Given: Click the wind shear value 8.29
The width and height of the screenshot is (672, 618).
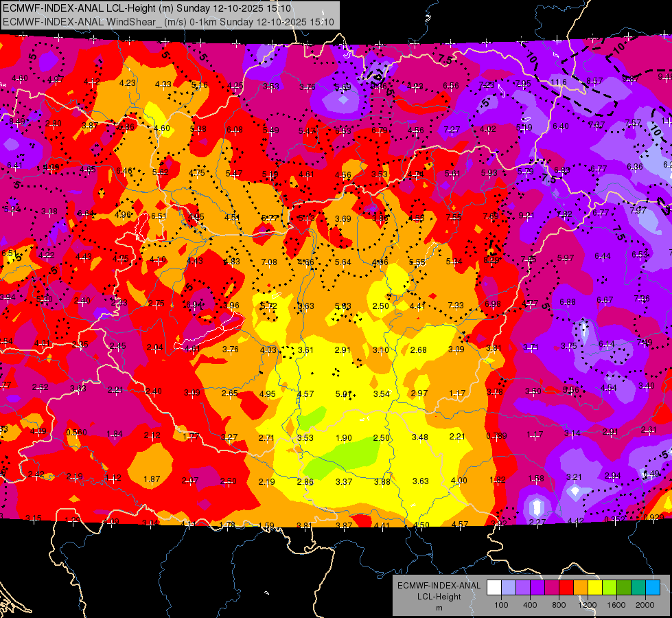Looking at the screenshot, I should click(x=491, y=260).
